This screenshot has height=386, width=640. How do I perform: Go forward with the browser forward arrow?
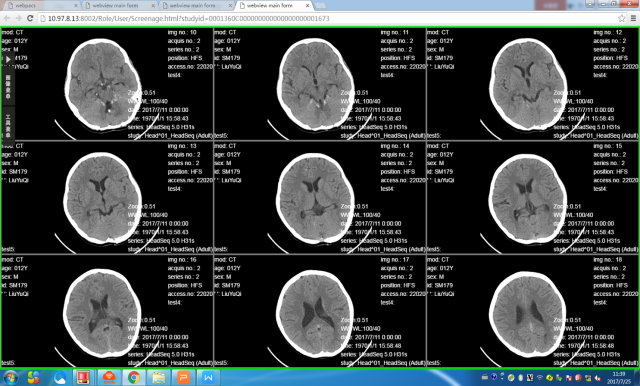tap(18, 18)
